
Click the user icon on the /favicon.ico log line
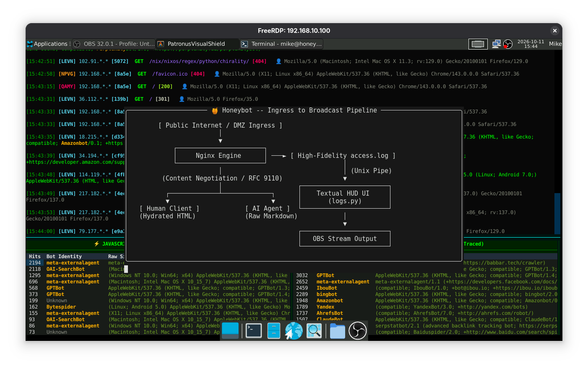217,74
